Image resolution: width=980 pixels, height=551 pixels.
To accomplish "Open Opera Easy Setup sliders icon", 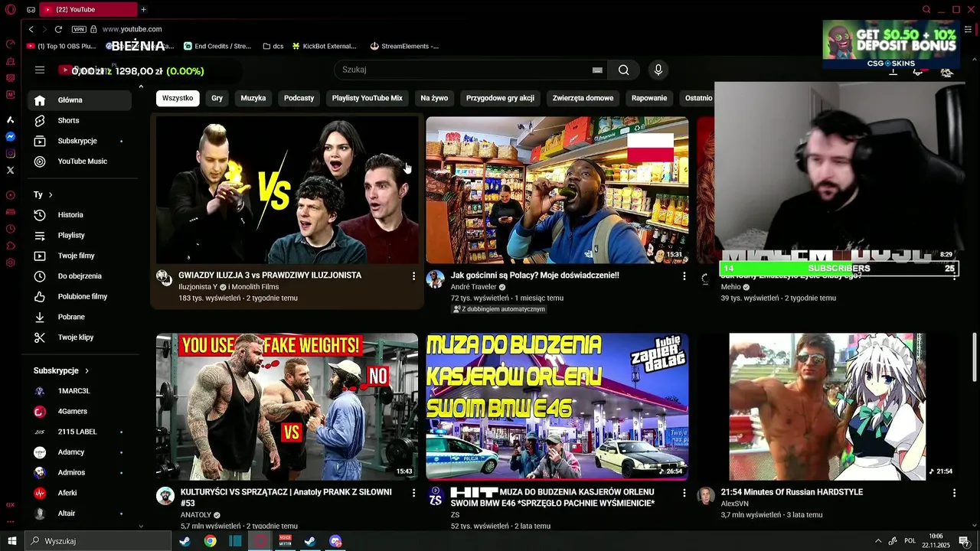I will point(968,29).
